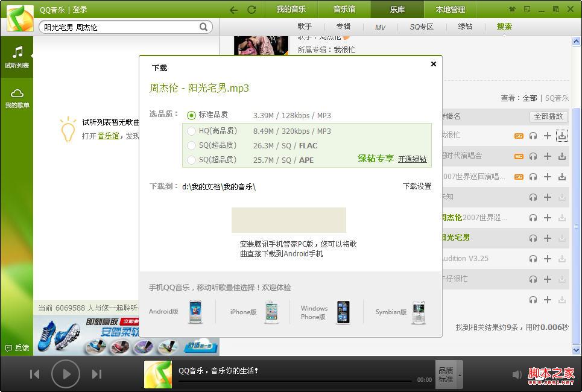Screen dimensions: 582x392
Task: Open the 搜索 sub-tab
Action: click(x=504, y=27)
